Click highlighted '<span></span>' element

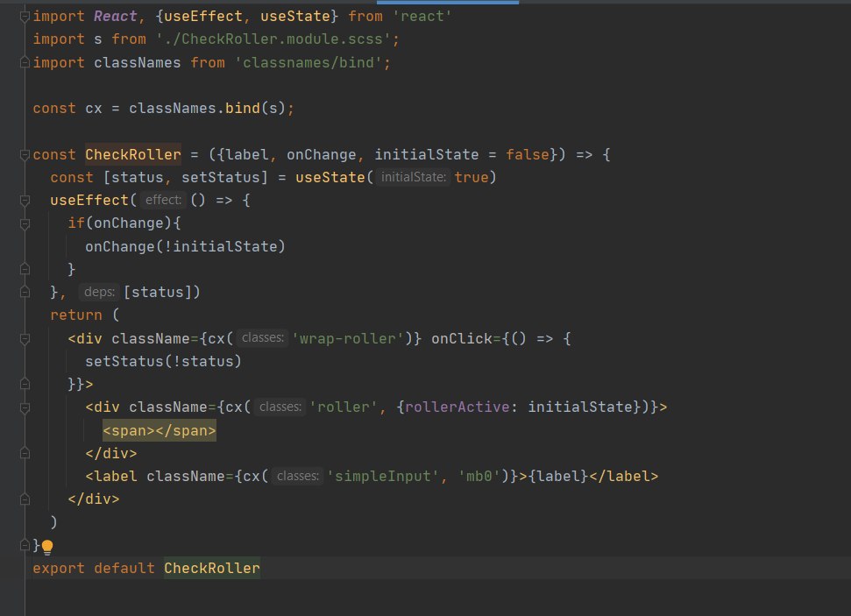(159, 430)
